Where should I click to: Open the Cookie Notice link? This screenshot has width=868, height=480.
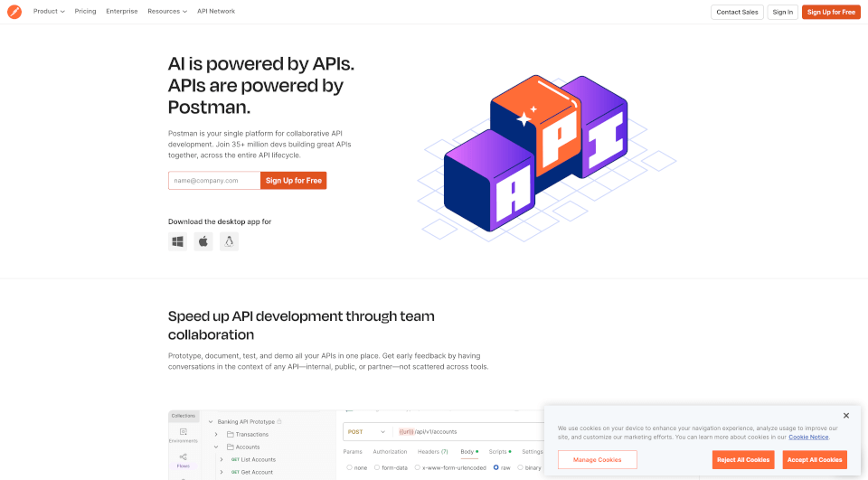808,437
